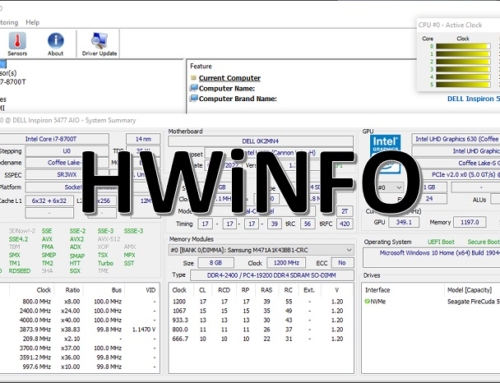
Task: Click the Interface column header in Drives
Action: tap(377, 290)
